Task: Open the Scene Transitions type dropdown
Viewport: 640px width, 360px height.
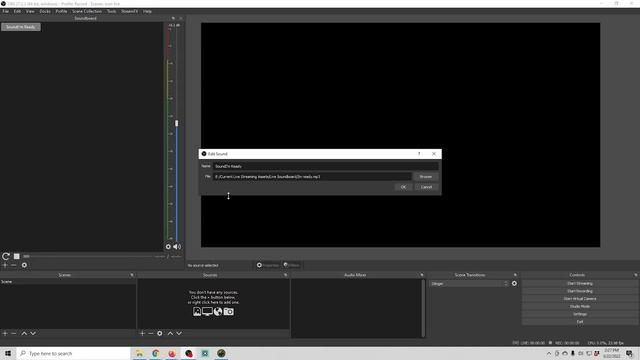Action: click(469, 284)
